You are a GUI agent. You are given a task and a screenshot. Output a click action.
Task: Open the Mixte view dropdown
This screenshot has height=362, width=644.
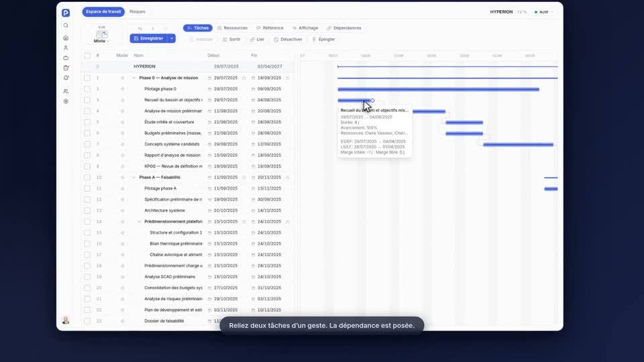(101, 41)
